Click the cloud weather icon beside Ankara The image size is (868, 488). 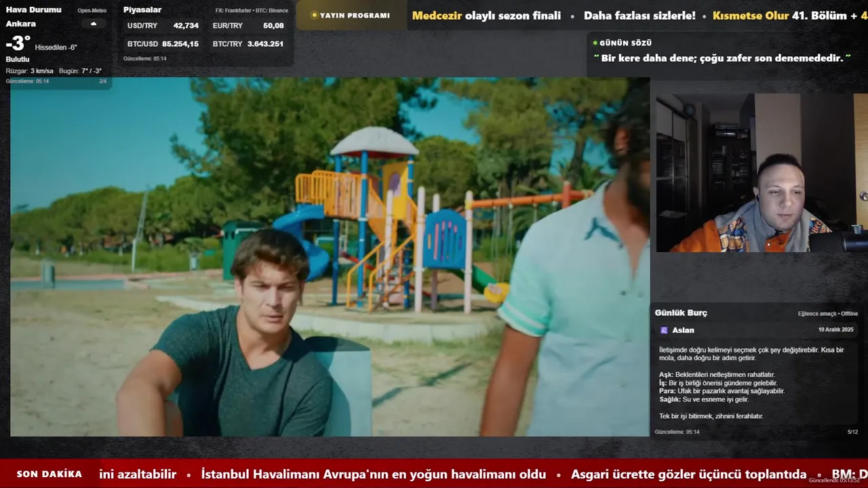pyautogui.click(x=94, y=24)
